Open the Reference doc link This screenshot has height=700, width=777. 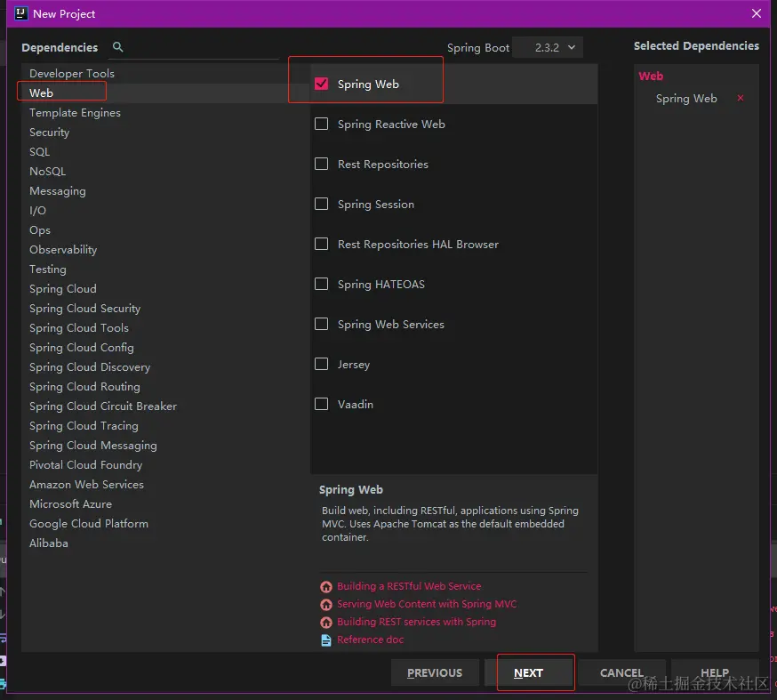pos(370,640)
